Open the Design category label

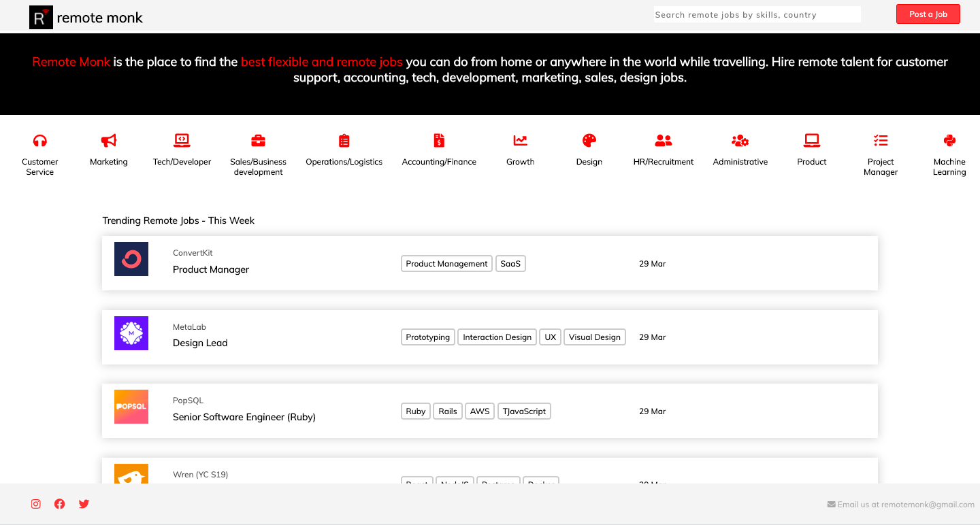[x=589, y=162]
